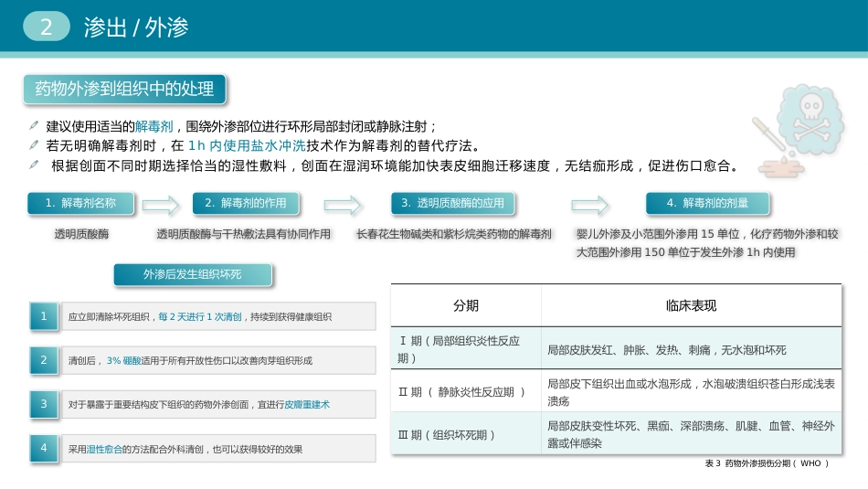Click the number 2 badge in header

tap(47, 27)
